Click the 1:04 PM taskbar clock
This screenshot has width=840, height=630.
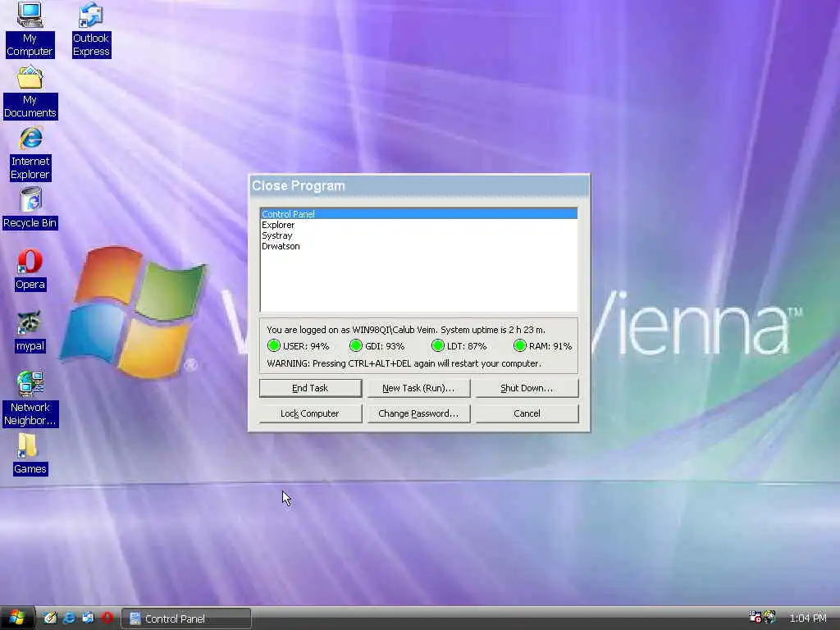[x=808, y=618]
